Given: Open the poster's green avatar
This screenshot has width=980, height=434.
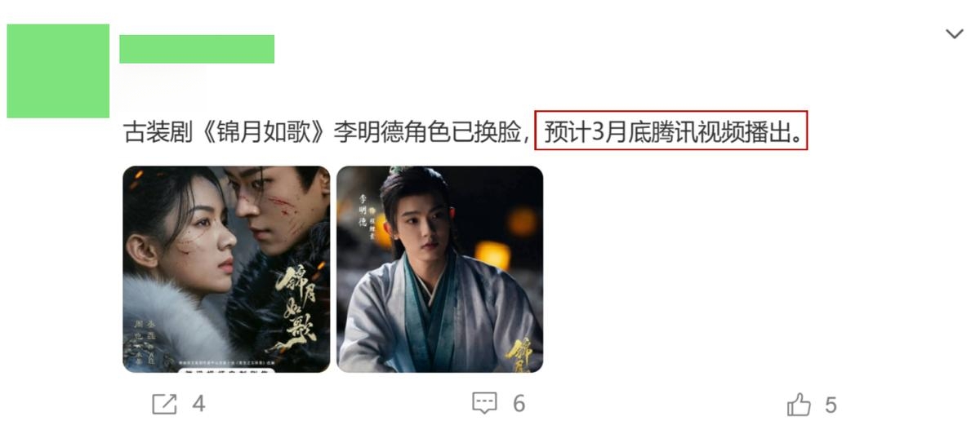Looking at the screenshot, I should pyautogui.click(x=58, y=71).
